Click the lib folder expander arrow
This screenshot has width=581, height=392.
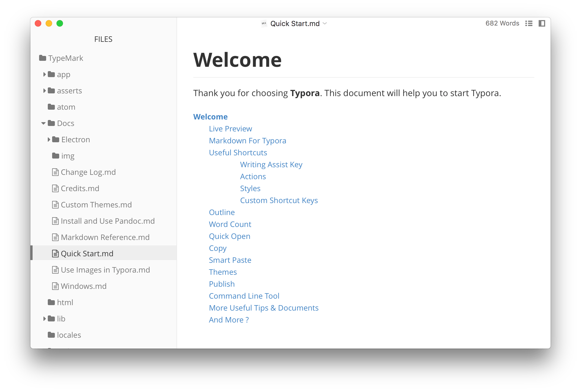click(45, 318)
